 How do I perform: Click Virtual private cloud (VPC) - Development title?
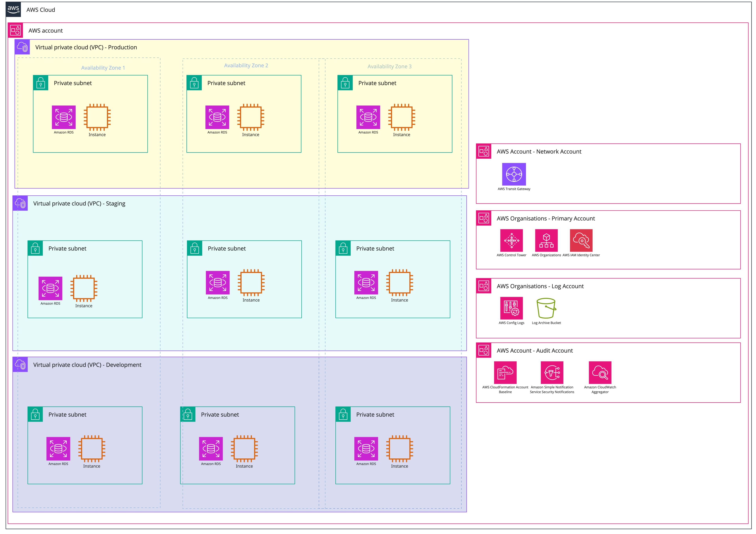[87, 365]
